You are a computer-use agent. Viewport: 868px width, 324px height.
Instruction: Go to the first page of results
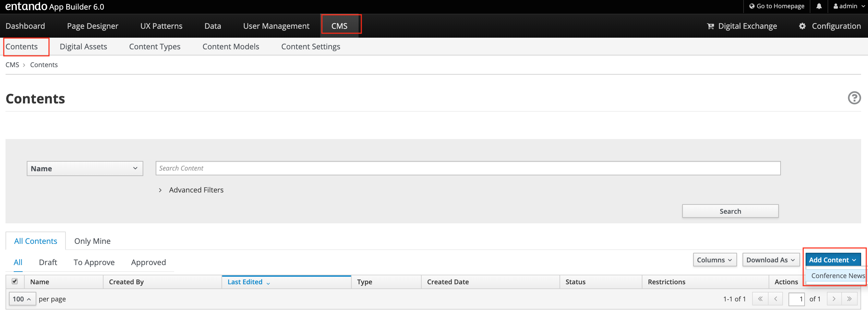pos(760,299)
